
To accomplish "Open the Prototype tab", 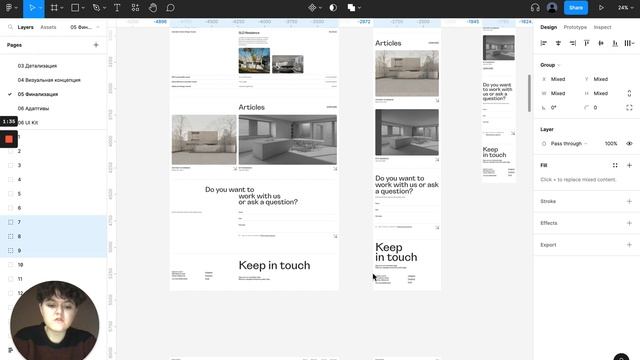I will coord(575,27).
